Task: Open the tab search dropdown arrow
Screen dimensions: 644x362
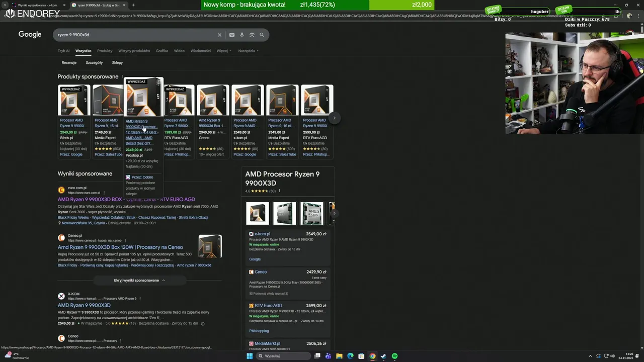Action: pos(5,5)
